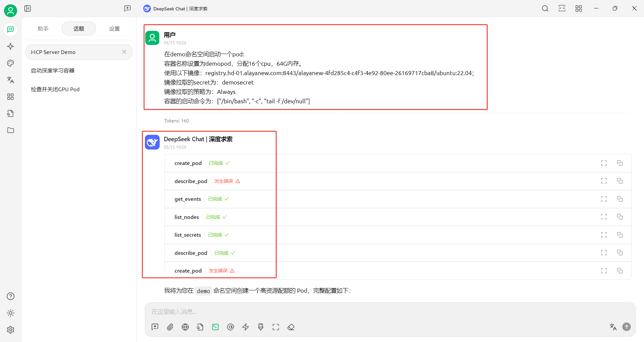This screenshot has height=342, width=644.
Task: Copy the get_events tool call result
Action: click(620, 199)
